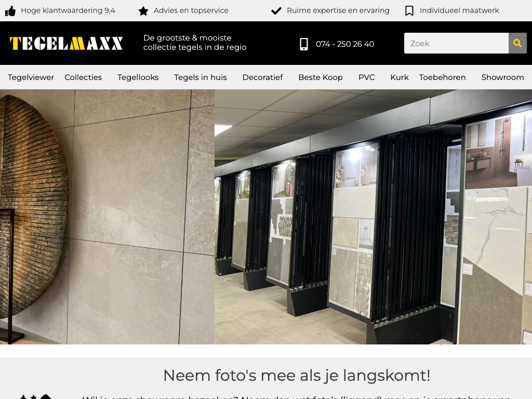Select the Decoratief menu item
This screenshot has width=532, height=399.
point(262,77)
